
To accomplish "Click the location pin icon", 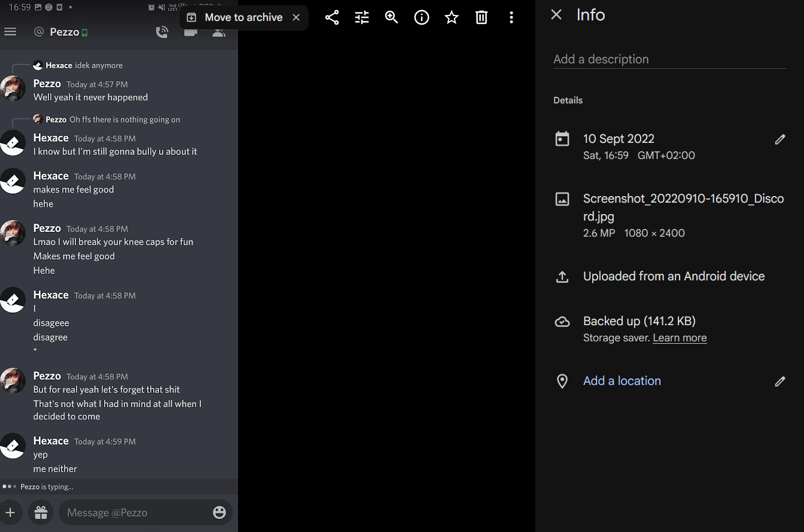I will [x=562, y=381].
